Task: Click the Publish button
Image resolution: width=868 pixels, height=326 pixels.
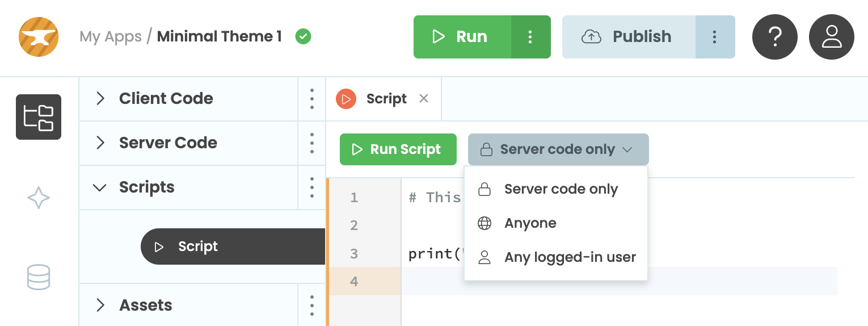Action: [x=629, y=37]
